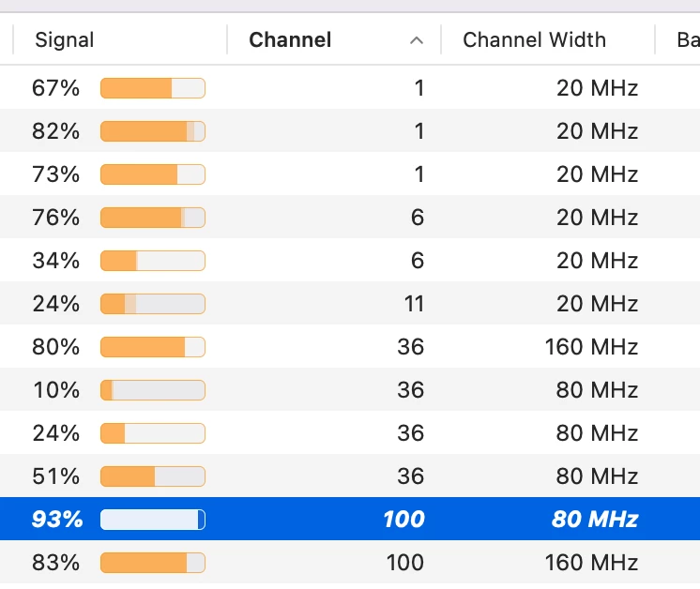The width and height of the screenshot is (700, 589).
Task: Click the highlighted 93% signal bar
Action: tap(152, 520)
